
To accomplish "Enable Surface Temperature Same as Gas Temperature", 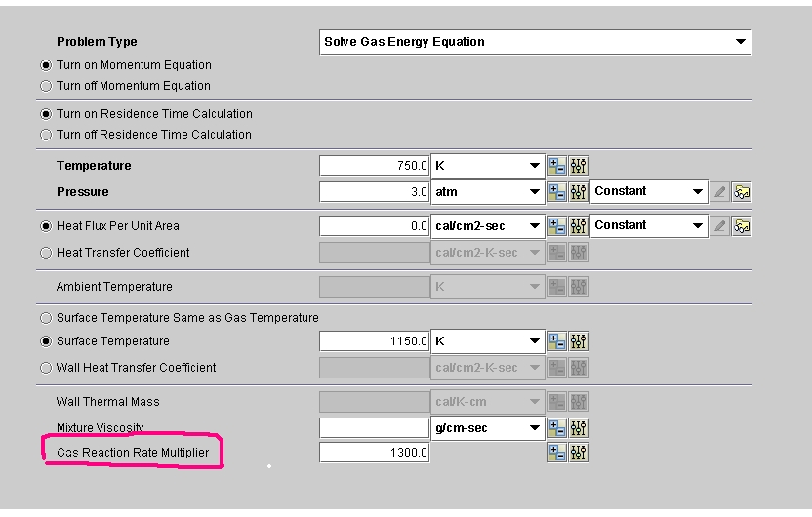I will [46, 318].
